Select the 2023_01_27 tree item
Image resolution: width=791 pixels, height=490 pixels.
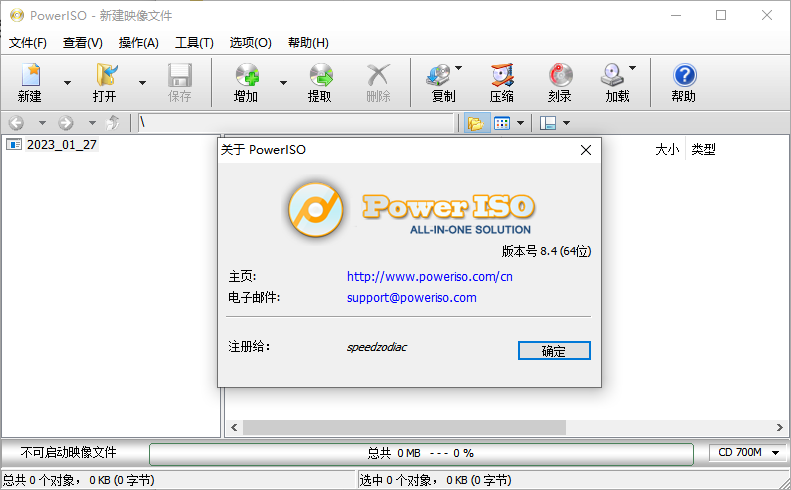(62, 145)
